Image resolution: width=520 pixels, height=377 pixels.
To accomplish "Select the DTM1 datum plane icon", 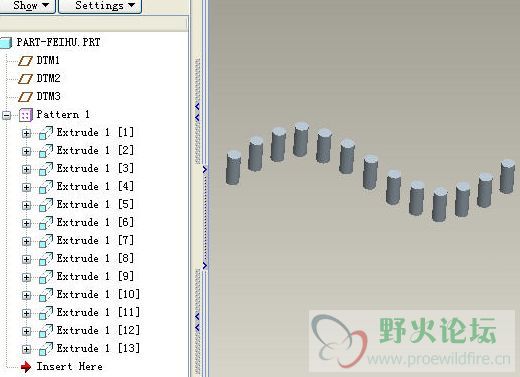I will (25, 61).
